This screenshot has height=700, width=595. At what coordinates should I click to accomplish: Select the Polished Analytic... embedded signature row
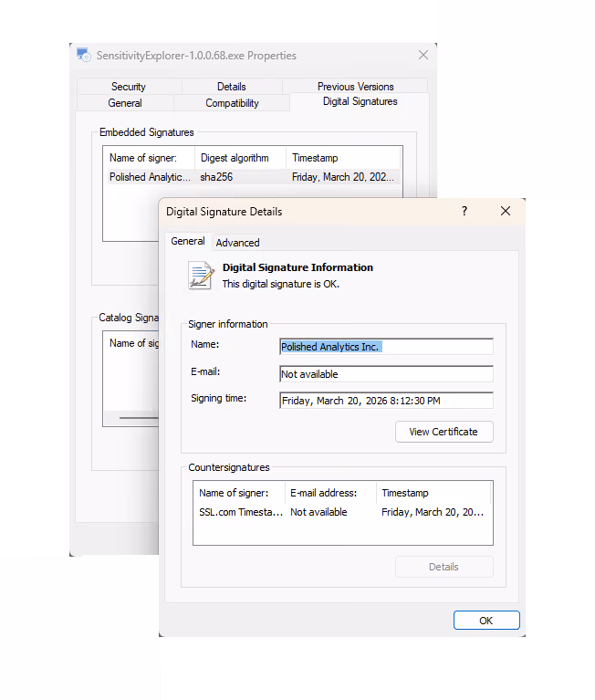252,177
